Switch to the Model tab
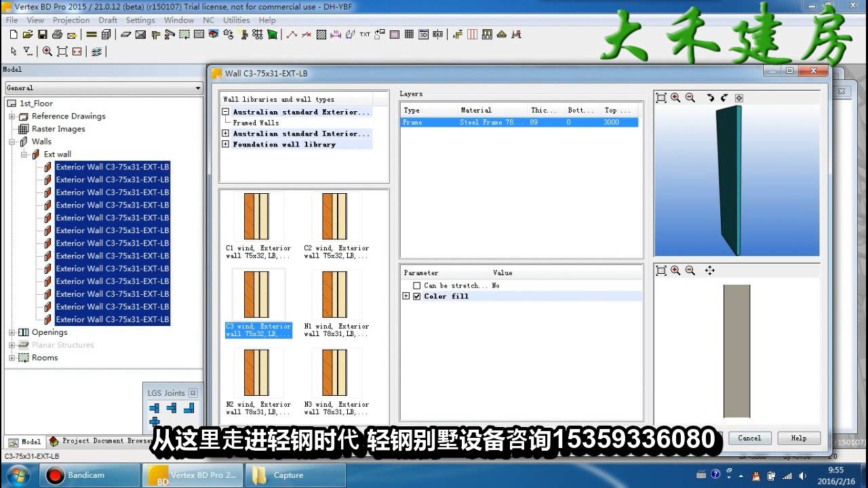 click(x=26, y=442)
